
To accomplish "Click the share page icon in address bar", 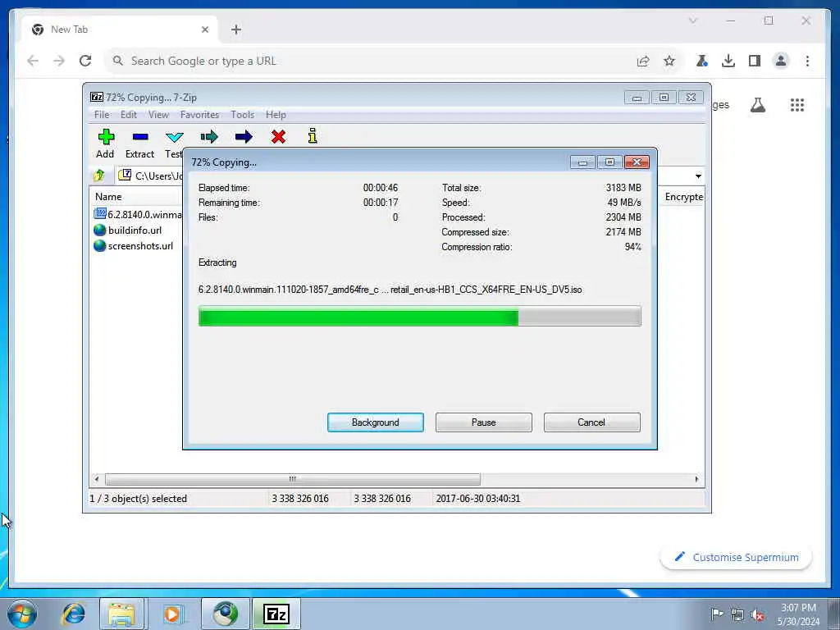I will click(x=643, y=61).
